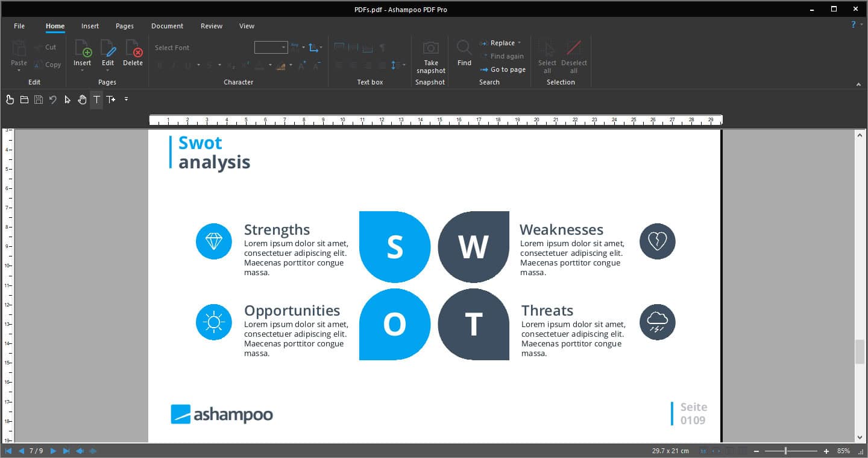The height and width of the screenshot is (458, 868).
Task: Click the Undo arrow icon
Action: (54, 100)
